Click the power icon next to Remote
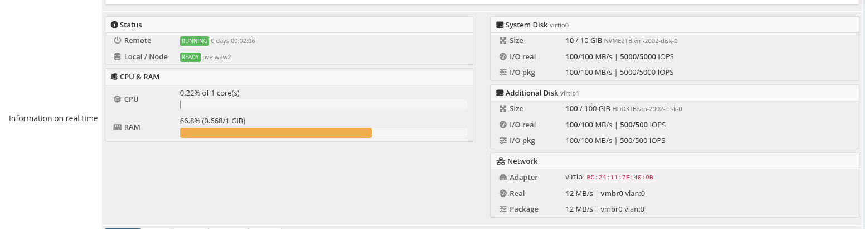Image resolution: width=868 pixels, height=229 pixels. point(117,41)
